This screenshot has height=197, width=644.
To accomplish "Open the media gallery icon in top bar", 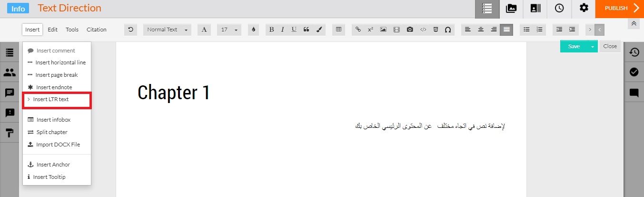I will click(x=511, y=8).
